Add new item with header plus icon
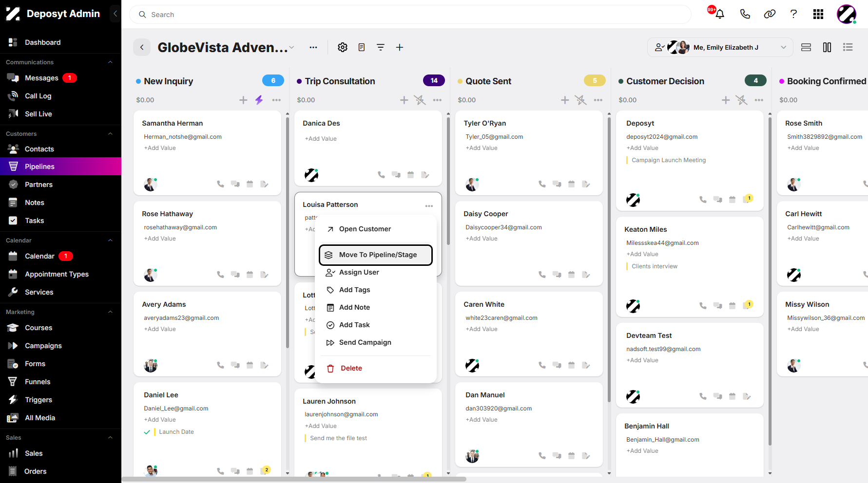Screen dimensions: 868x483 coord(400,47)
